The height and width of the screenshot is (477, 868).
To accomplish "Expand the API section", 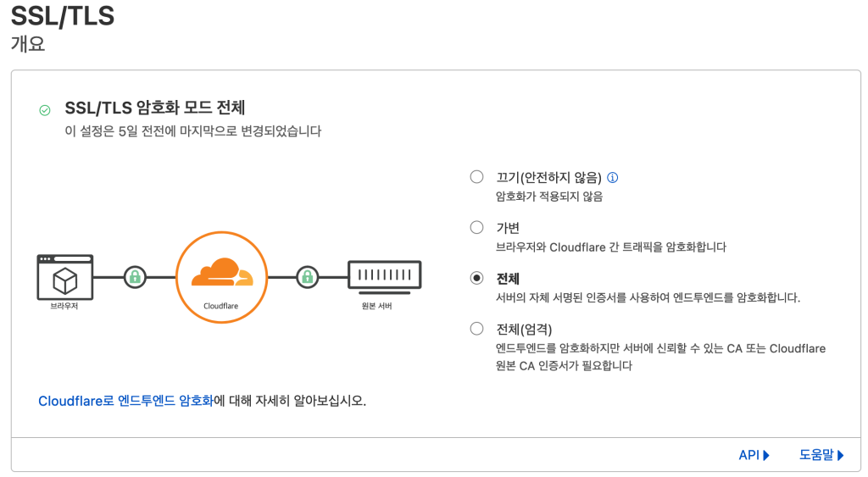I will [x=754, y=455].
